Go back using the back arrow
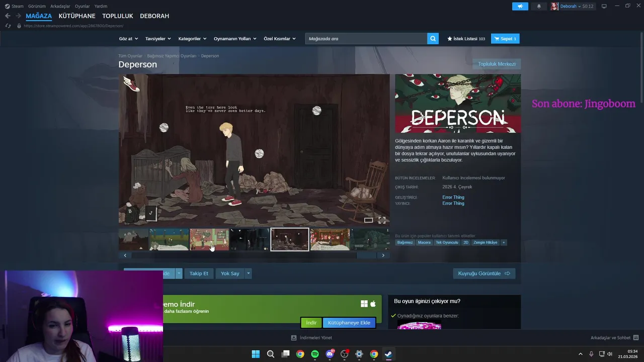644x362 pixels. (8, 16)
